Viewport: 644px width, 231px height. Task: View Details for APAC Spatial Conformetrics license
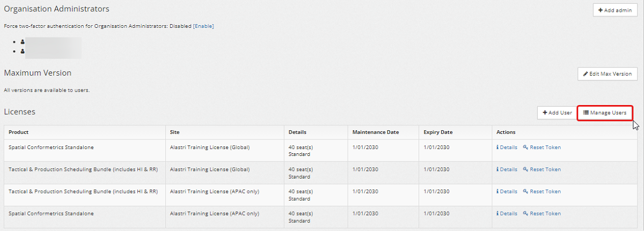click(x=507, y=213)
